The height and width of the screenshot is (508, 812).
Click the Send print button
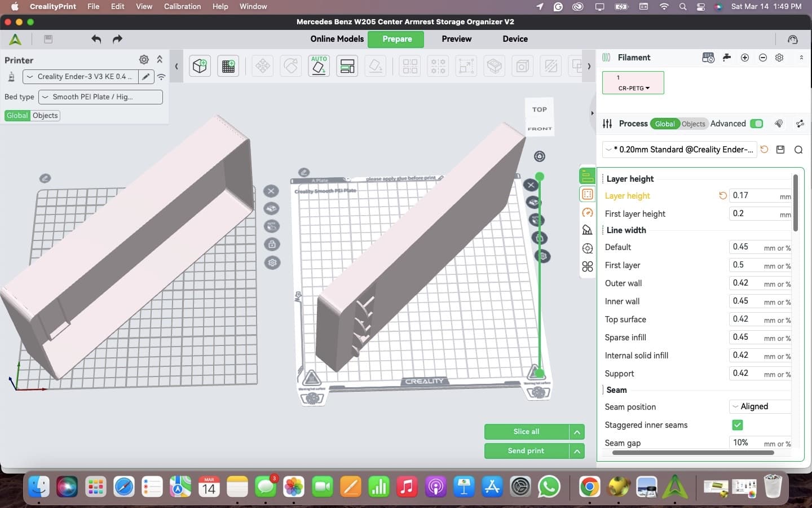point(527,451)
